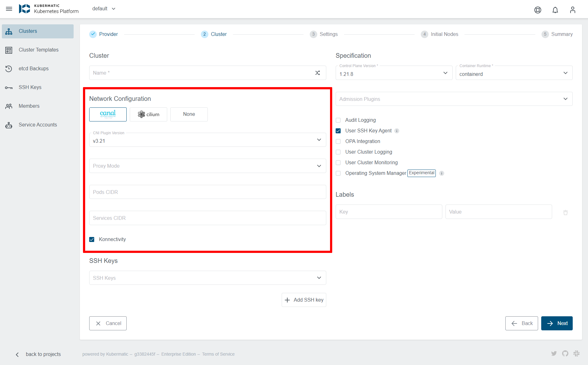
Task: Disable the Konnectivity checkbox
Action: coord(92,239)
